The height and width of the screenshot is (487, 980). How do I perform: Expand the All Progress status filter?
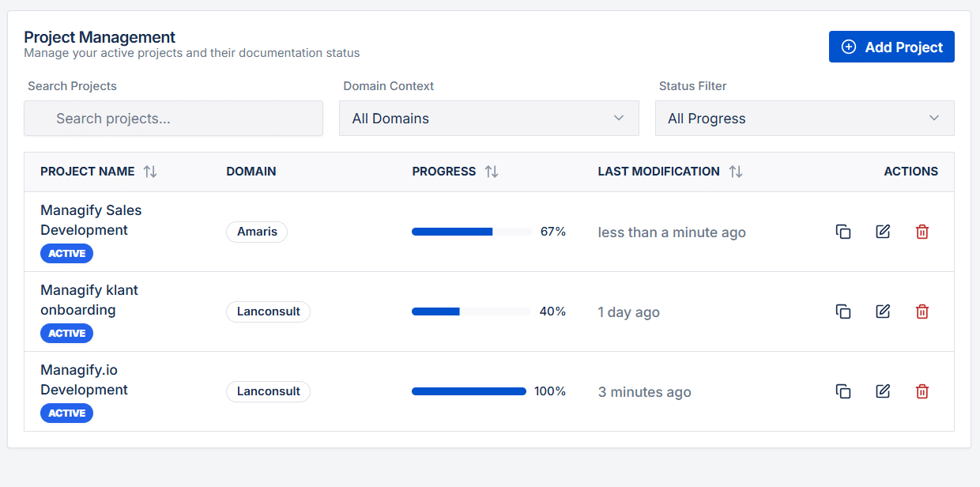[805, 119]
